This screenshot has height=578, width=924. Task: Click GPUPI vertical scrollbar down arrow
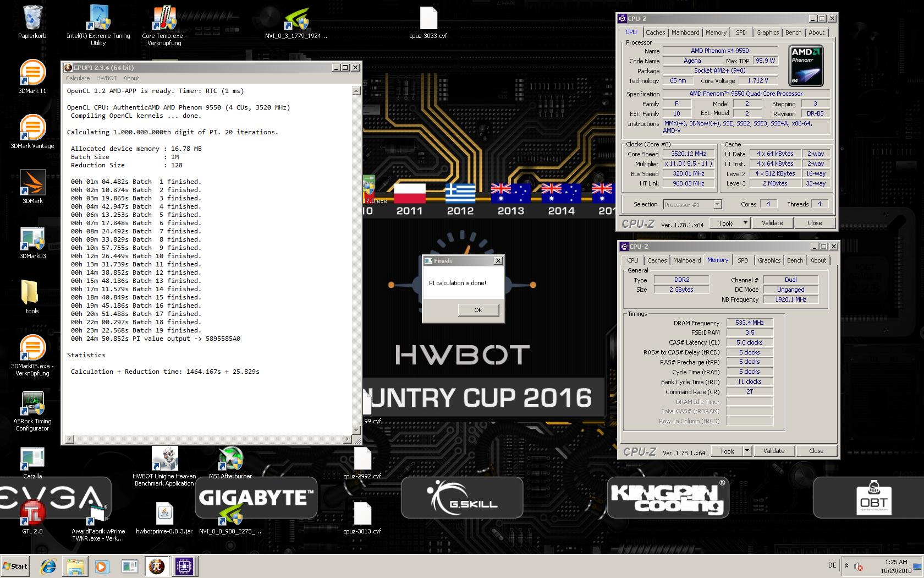(356, 430)
